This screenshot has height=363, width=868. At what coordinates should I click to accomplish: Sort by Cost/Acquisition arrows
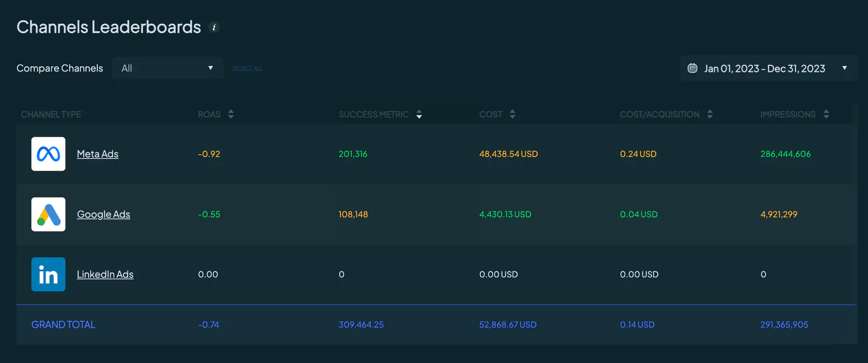[x=710, y=114]
